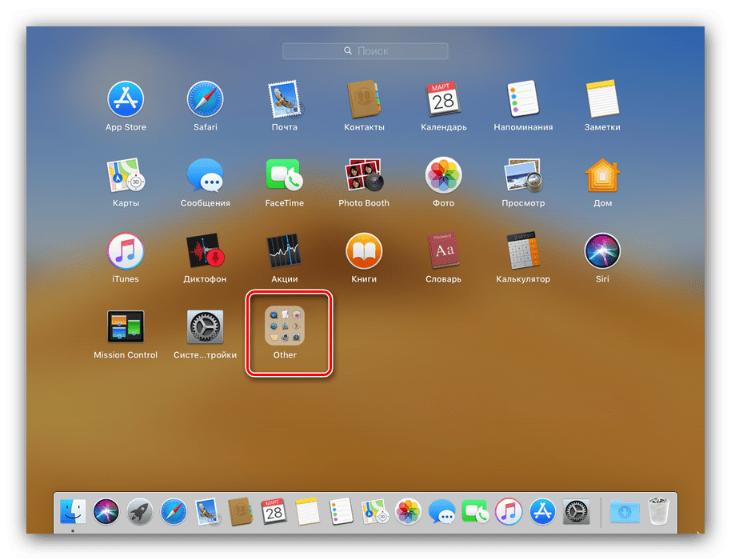The image size is (731, 560).
Task: Open the Trash in the Dock
Action: (x=657, y=510)
